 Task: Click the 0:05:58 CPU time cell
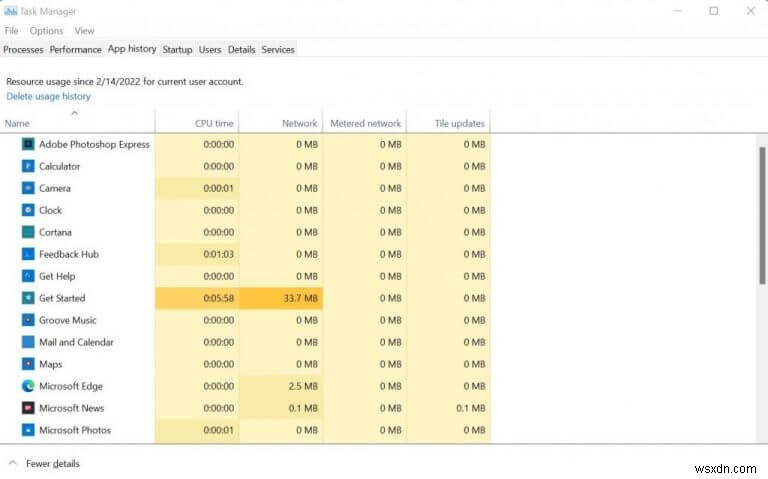197,298
